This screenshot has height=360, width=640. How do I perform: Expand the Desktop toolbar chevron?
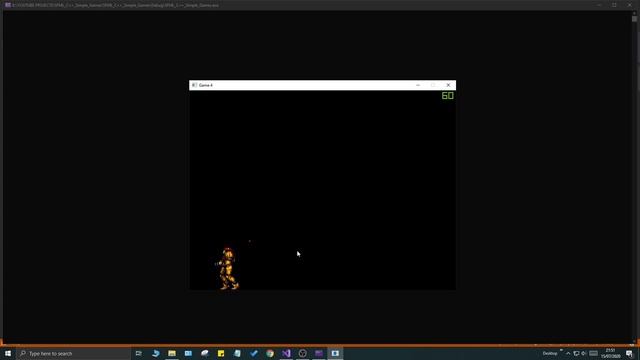pyautogui.click(x=561, y=350)
